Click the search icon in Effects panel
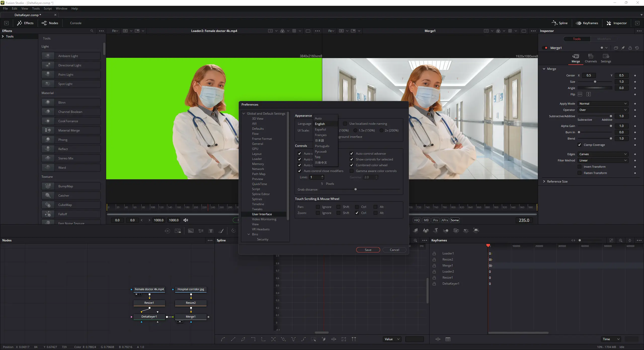The image size is (644, 350). click(x=92, y=31)
